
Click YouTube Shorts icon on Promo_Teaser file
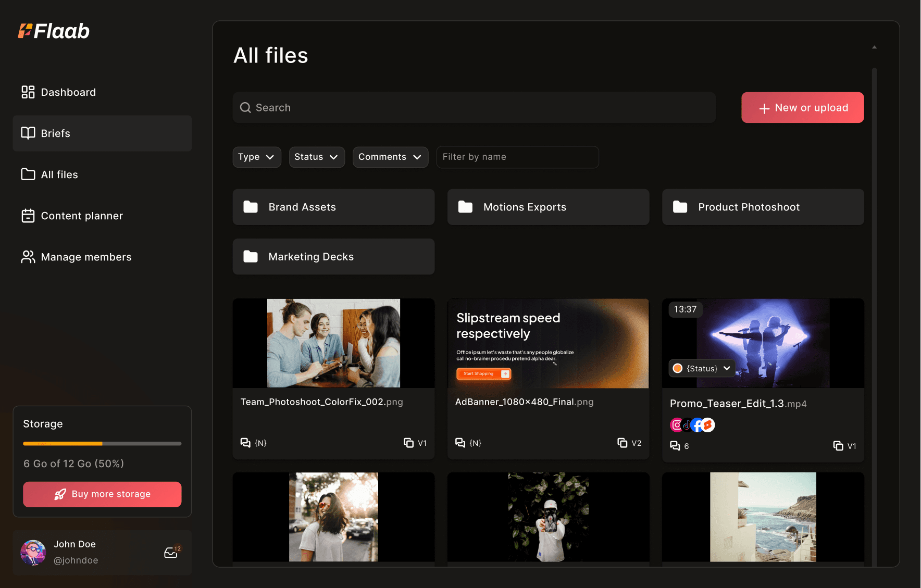pyautogui.click(x=707, y=425)
